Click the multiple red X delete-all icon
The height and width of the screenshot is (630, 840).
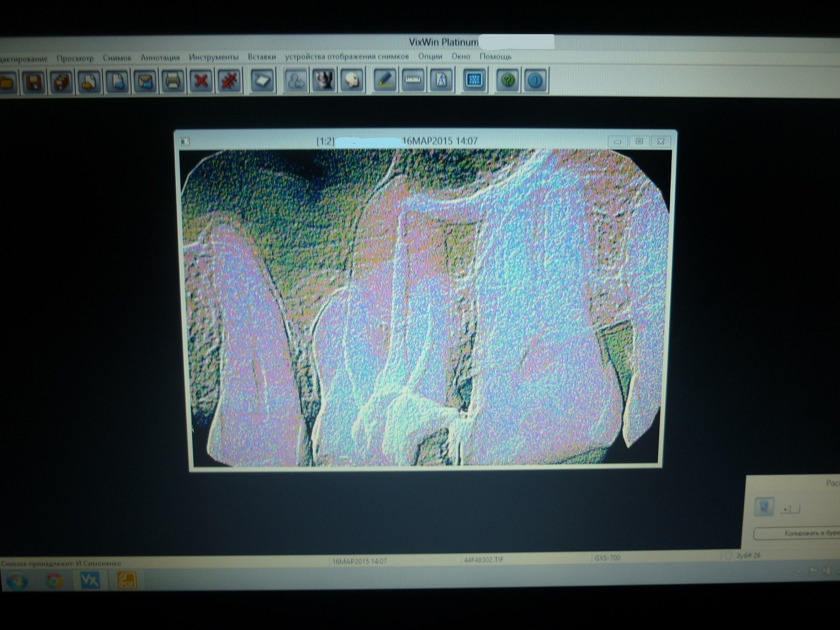click(229, 81)
